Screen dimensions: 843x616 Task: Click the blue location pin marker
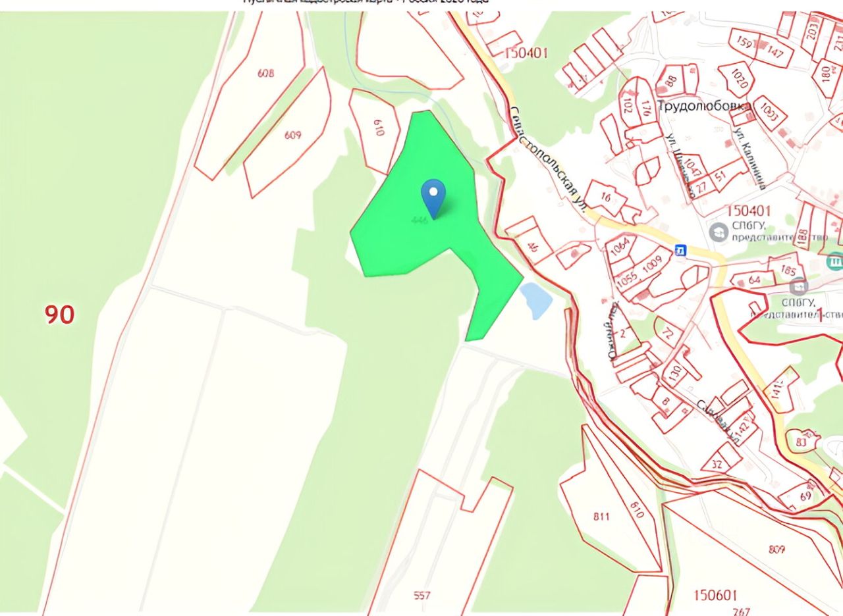pos(433,198)
